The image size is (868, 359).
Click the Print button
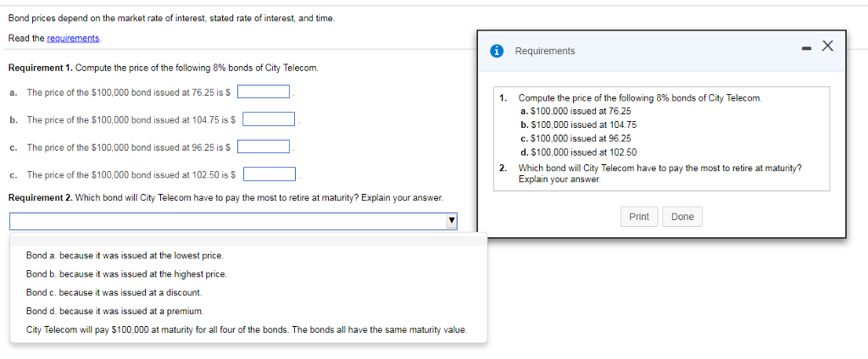639,217
